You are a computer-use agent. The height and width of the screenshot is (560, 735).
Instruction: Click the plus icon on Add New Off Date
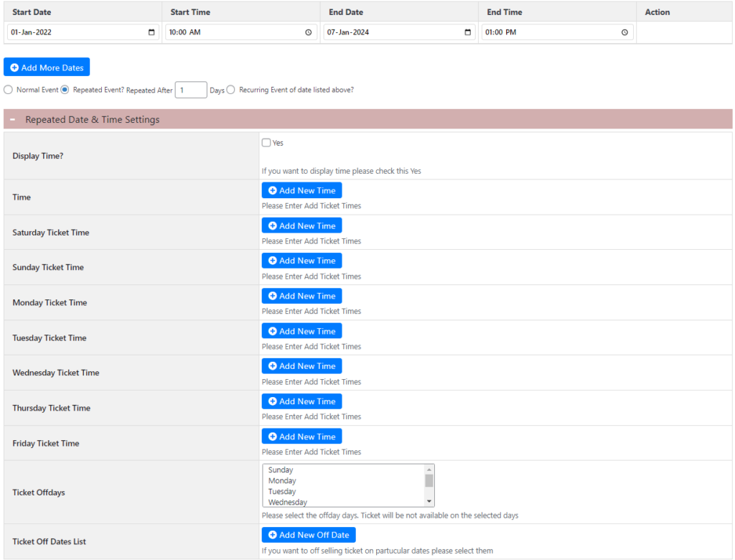click(271, 535)
